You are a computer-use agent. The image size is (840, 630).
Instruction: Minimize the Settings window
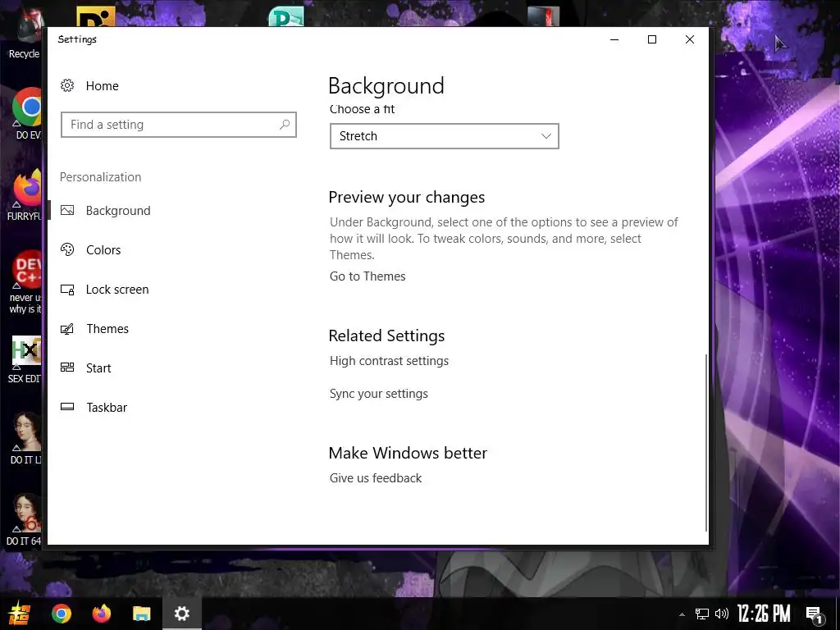614,39
